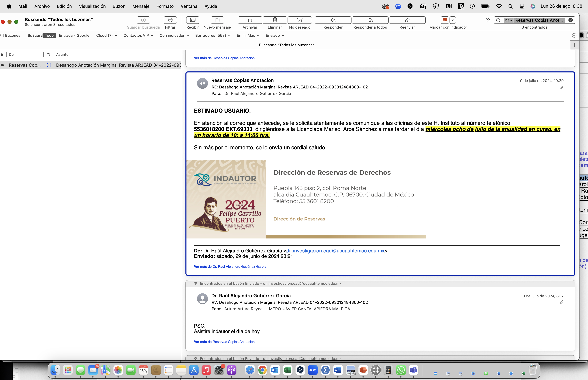The height and width of the screenshot is (380, 588).
Task: Launch Siri from the menu bar
Action: pos(533,6)
